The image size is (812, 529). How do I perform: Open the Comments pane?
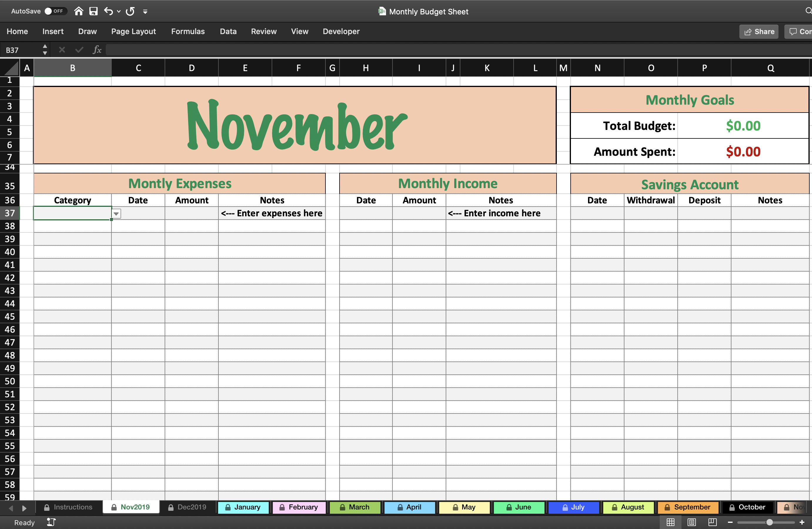click(800, 31)
